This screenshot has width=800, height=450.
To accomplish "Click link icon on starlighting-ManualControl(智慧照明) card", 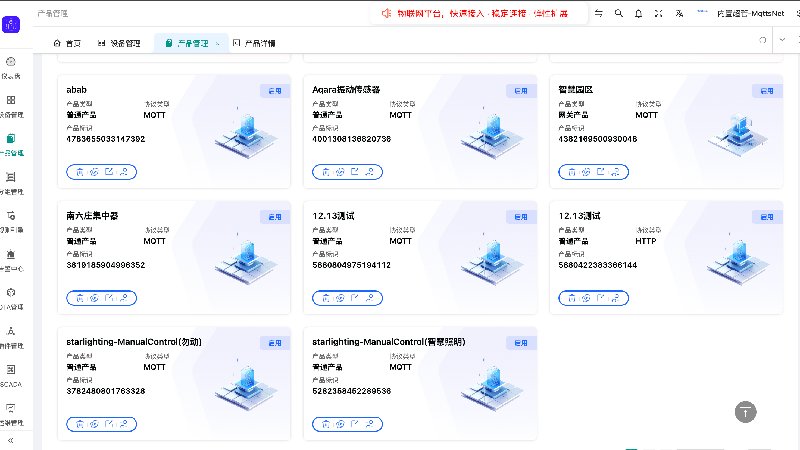I will point(340,424).
